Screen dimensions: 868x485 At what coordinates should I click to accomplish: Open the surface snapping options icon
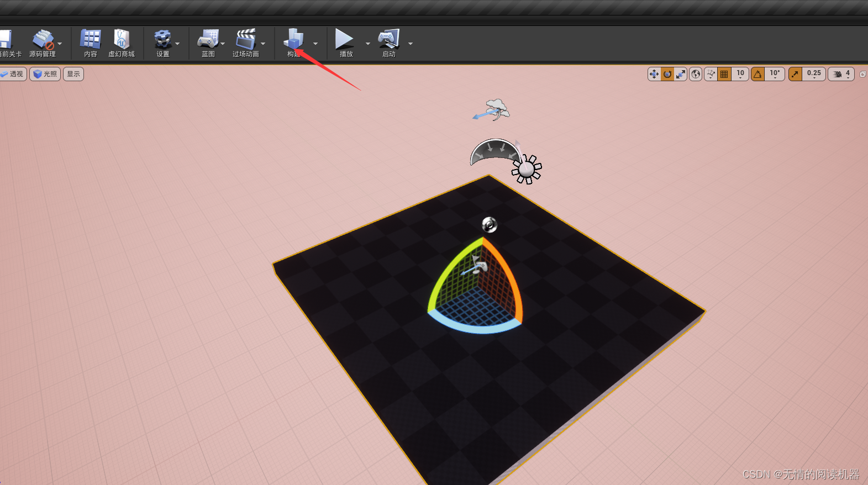pos(711,74)
